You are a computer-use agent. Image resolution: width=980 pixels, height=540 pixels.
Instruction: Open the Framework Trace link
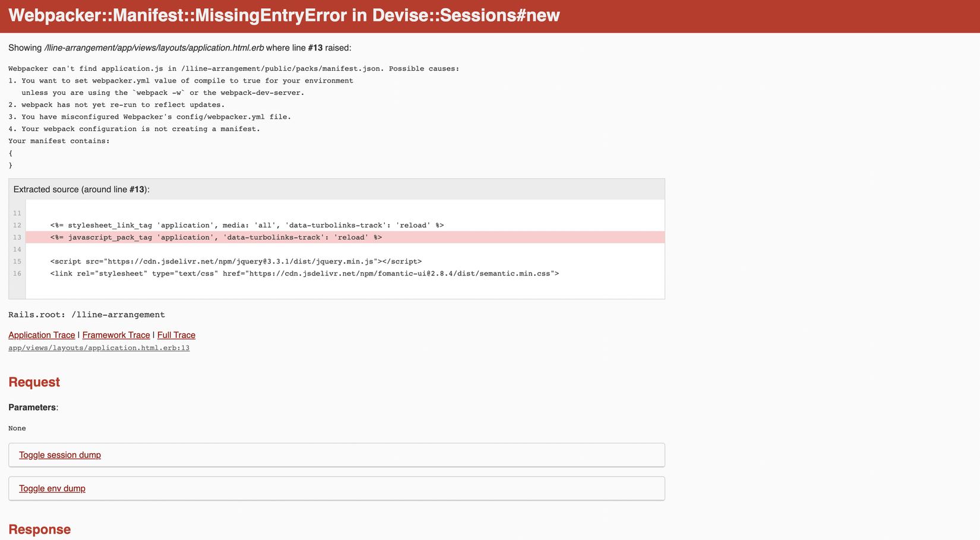click(x=116, y=335)
